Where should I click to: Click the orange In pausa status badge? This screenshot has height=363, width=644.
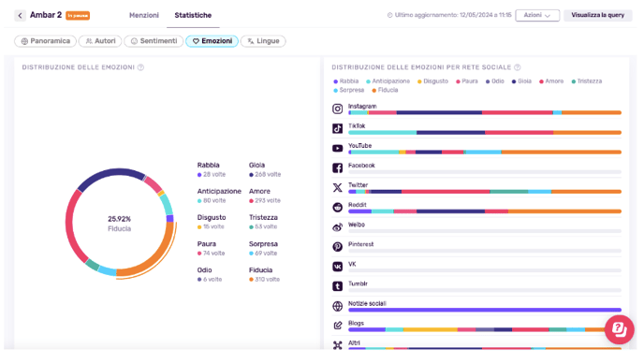click(78, 16)
